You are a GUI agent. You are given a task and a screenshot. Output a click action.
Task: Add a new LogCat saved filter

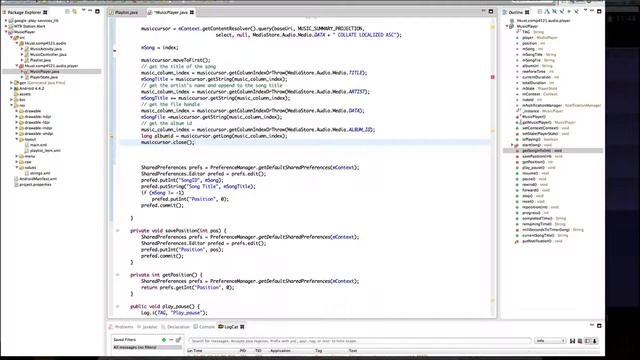164,340
